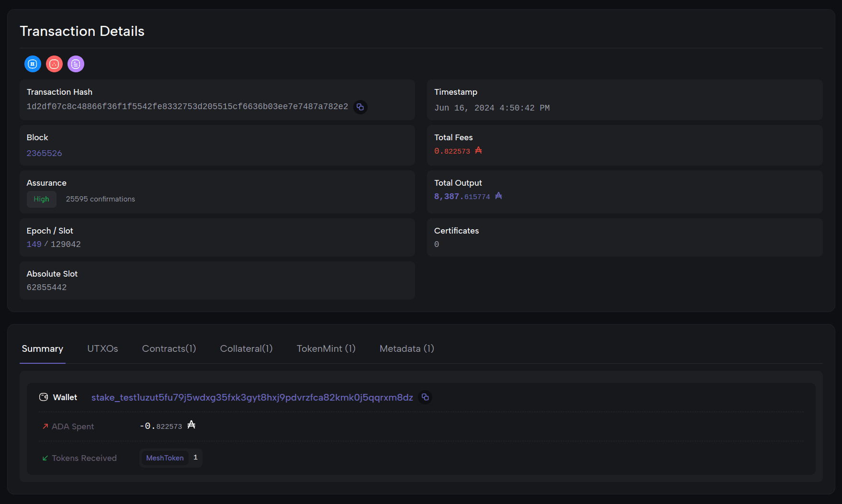
Task: Click the red outgoing arrow beside ADA Spent
Action: coord(45,426)
